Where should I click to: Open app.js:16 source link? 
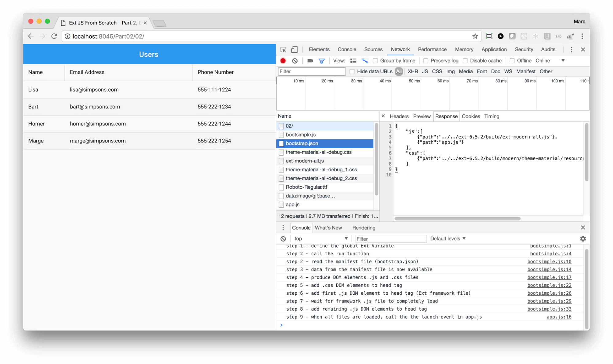[x=559, y=317]
